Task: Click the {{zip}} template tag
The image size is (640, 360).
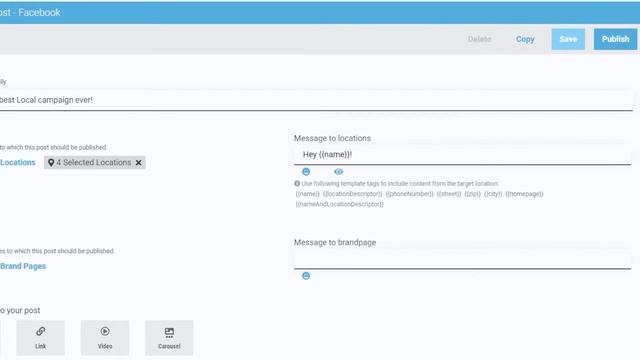Action: click(x=473, y=194)
